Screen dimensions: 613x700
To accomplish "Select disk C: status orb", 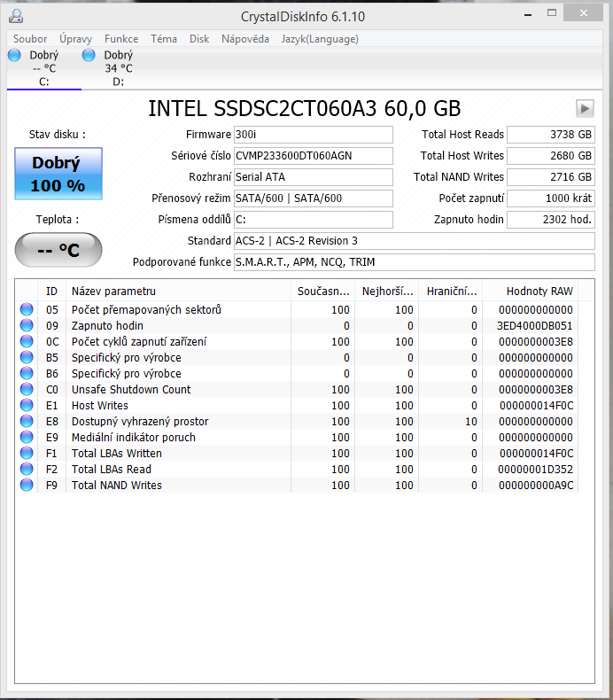I will click(14, 55).
